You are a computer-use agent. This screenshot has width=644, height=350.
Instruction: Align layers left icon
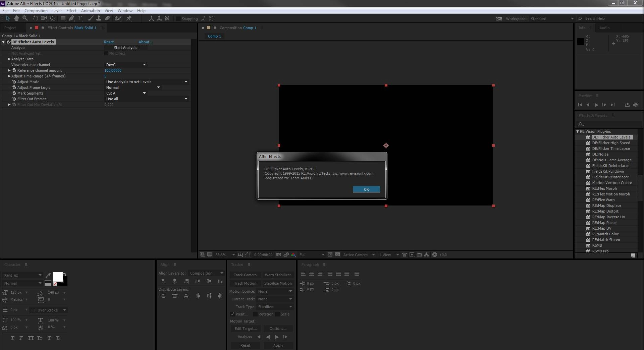163,282
